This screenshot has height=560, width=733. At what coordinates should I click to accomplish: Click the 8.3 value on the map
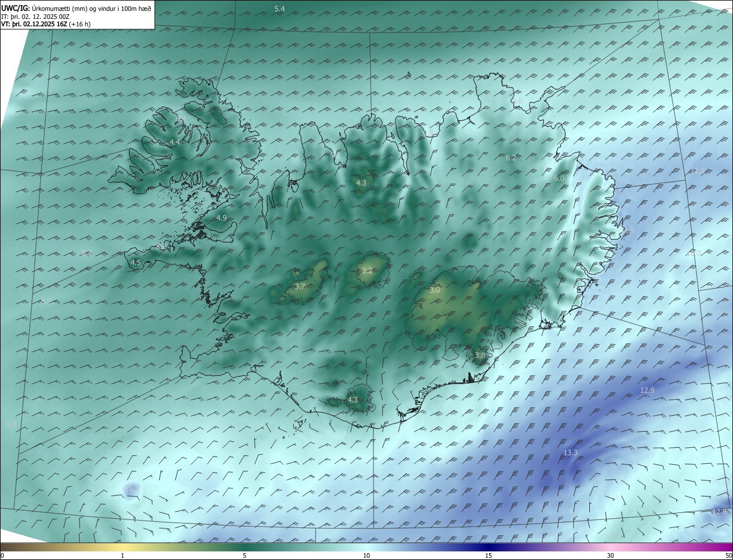[10, 424]
